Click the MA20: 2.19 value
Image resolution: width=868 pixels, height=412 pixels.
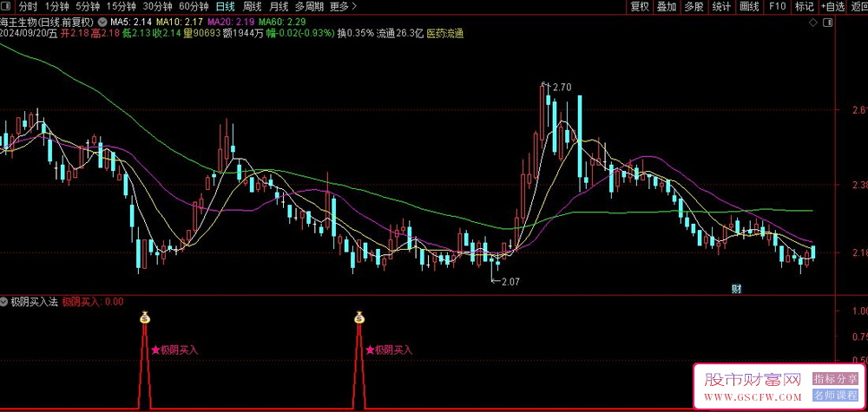pyautogui.click(x=231, y=23)
